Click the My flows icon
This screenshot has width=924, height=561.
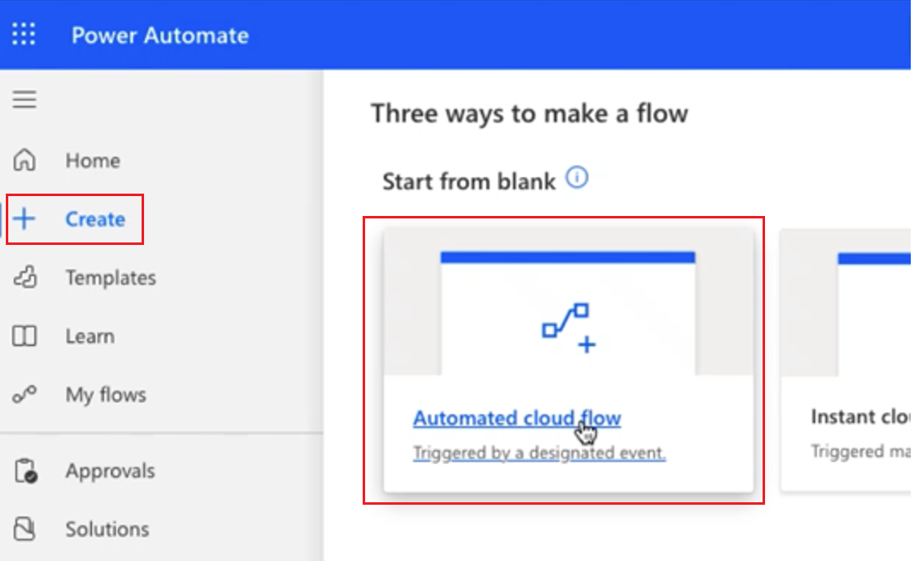pos(25,395)
